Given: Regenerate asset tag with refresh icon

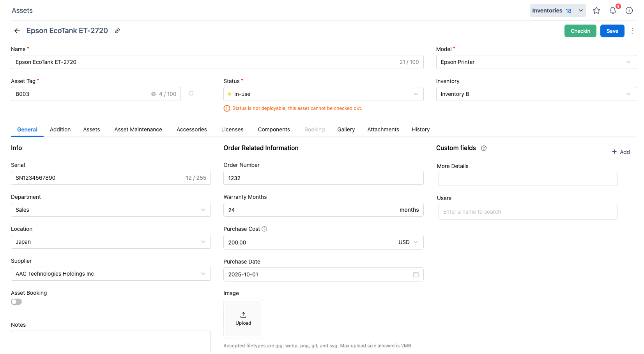Looking at the screenshot, I should tap(191, 94).
